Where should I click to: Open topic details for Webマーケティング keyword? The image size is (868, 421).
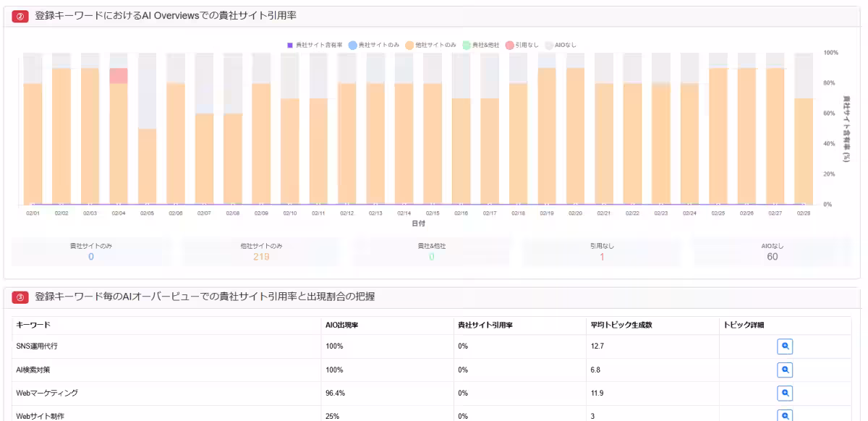784,394
